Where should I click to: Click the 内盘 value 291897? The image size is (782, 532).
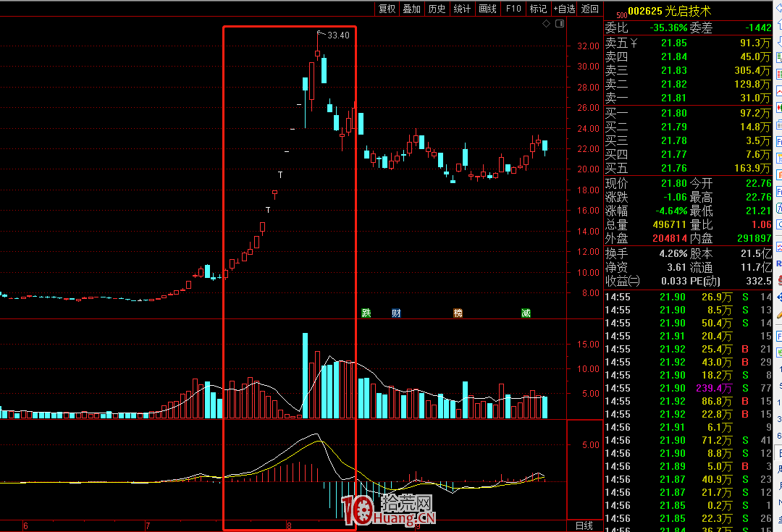coord(754,238)
